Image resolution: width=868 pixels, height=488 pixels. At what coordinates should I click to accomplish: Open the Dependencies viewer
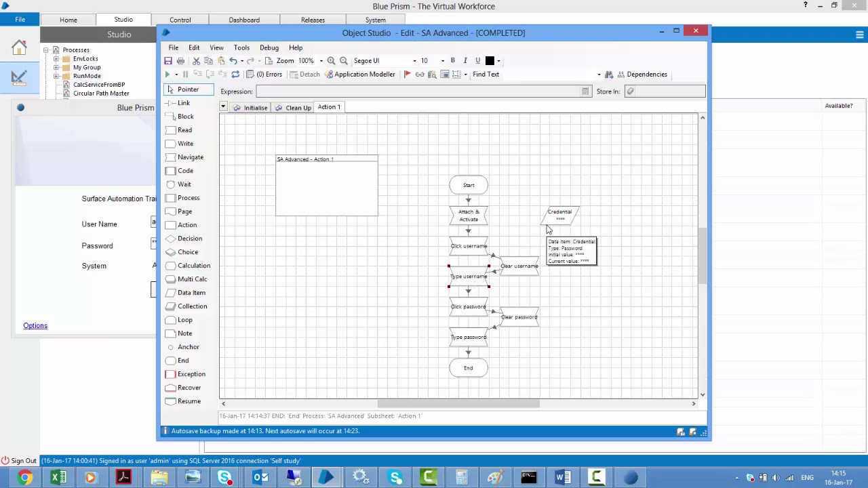coord(642,75)
